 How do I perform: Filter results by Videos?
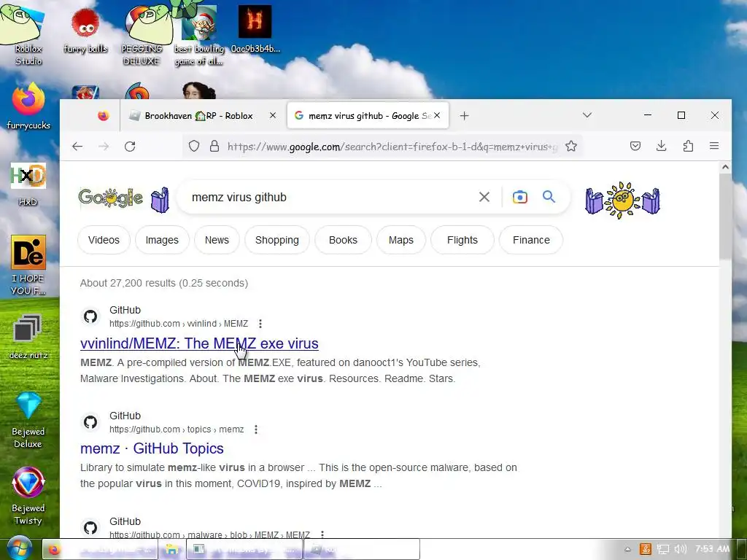coord(104,240)
